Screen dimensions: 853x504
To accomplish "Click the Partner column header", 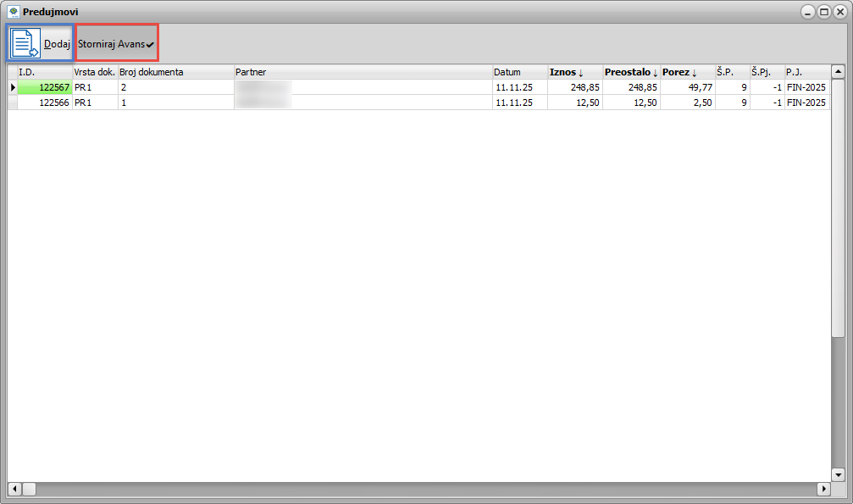I will 363,72.
